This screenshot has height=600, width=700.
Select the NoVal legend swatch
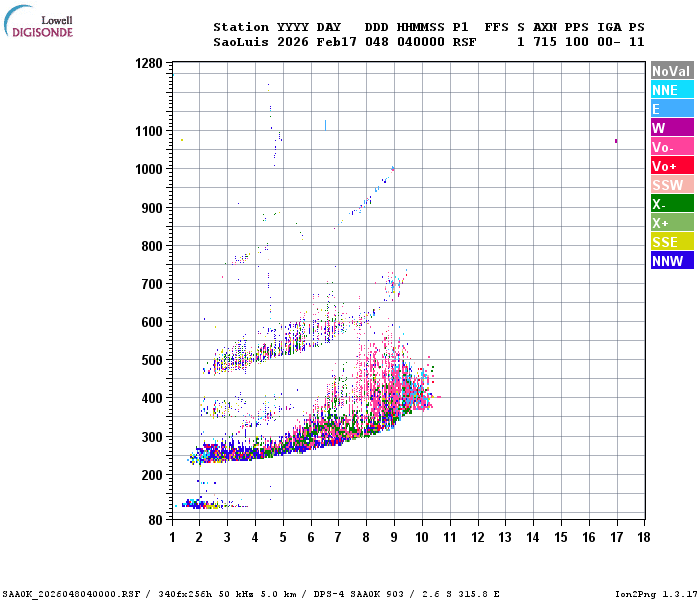point(672,71)
